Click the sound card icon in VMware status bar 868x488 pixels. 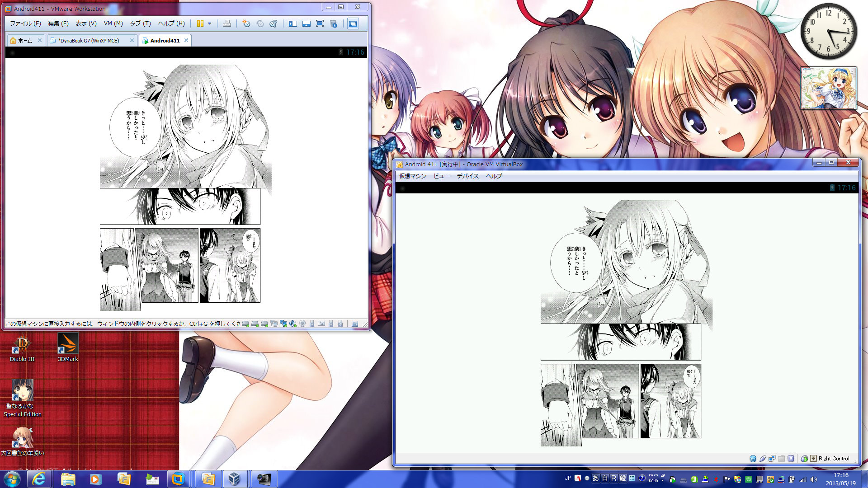[x=293, y=324]
